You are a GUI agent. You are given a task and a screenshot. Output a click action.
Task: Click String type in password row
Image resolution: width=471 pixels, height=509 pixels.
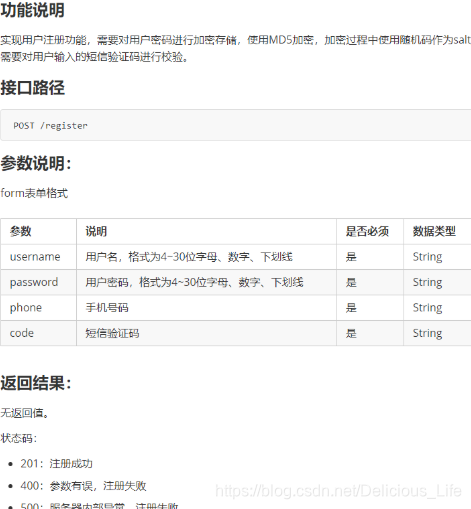[x=428, y=282]
